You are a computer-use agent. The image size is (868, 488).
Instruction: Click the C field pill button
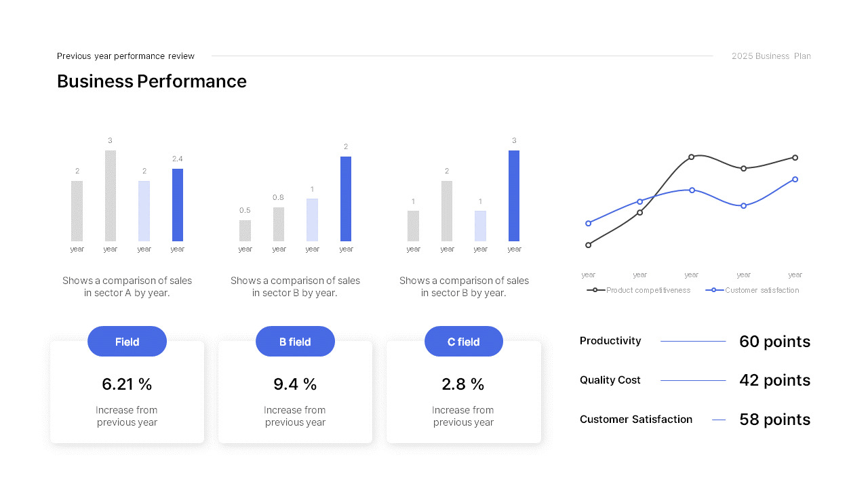point(464,342)
